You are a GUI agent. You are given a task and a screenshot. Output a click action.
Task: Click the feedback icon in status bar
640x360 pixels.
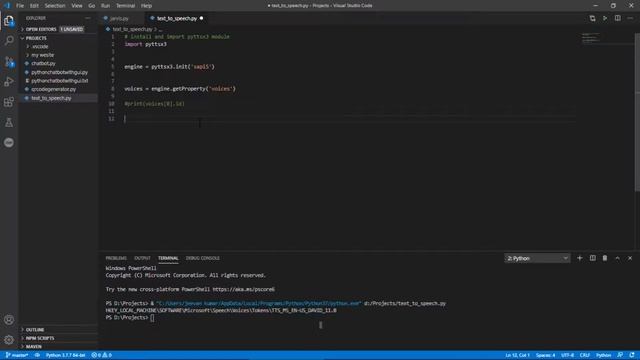[x=620, y=355]
